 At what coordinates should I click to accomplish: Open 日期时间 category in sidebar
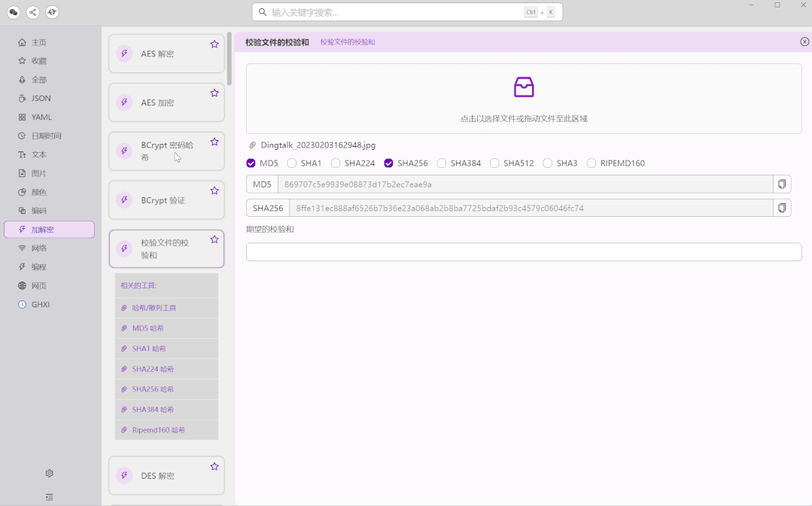49,136
